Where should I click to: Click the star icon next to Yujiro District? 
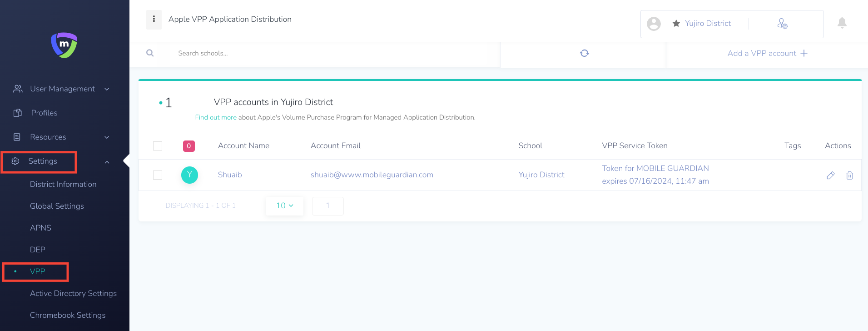(676, 23)
